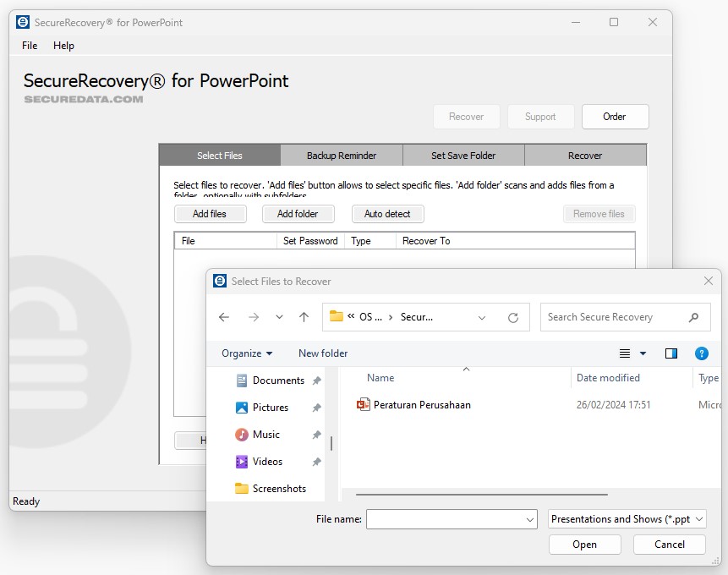This screenshot has height=575, width=728.
Task: Click the back navigation arrow
Action: point(224,317)
